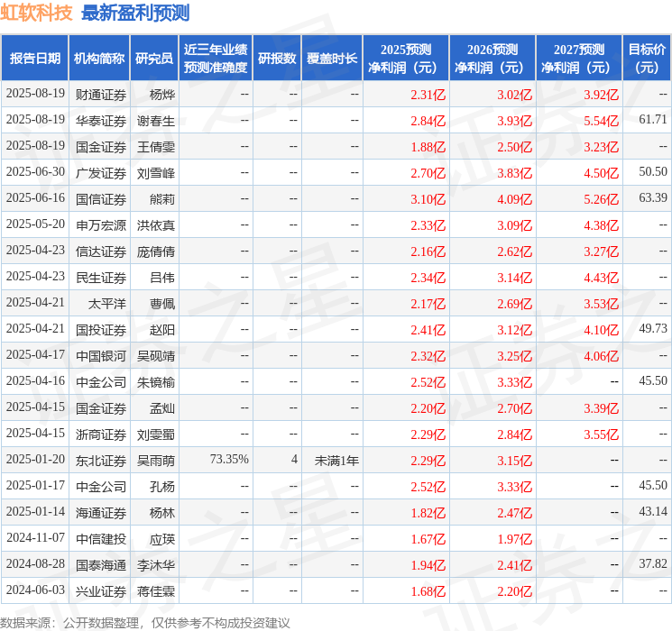Image resolution: width=672 pixels, height=631 pixels.
Task: Select 财通证券 institution cell
Action: pyautogui.click(x=101, y=95)
